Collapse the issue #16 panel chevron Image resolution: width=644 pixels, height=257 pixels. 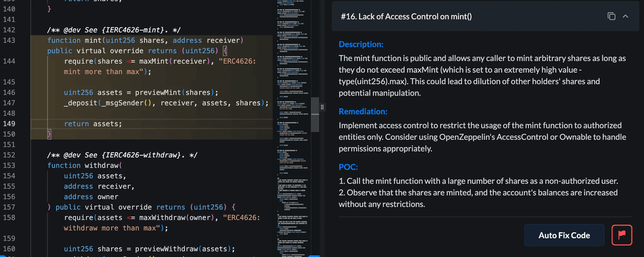click(625, 17)
